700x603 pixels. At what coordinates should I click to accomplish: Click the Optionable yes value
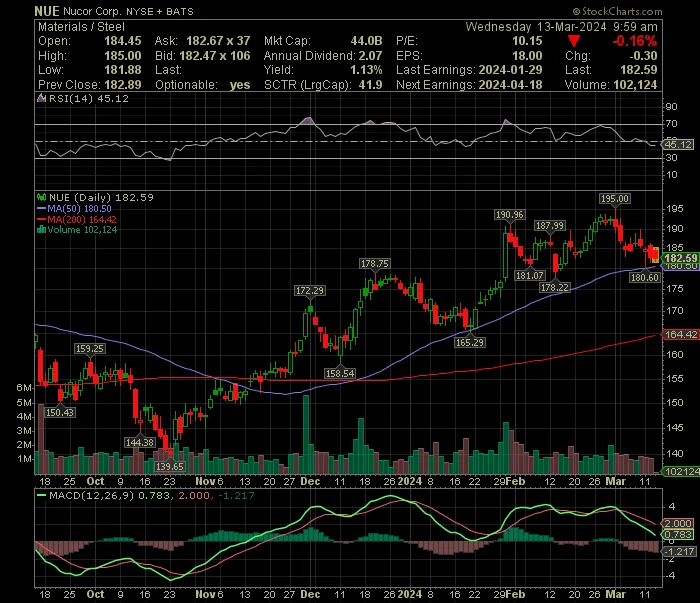pos(240,85)
